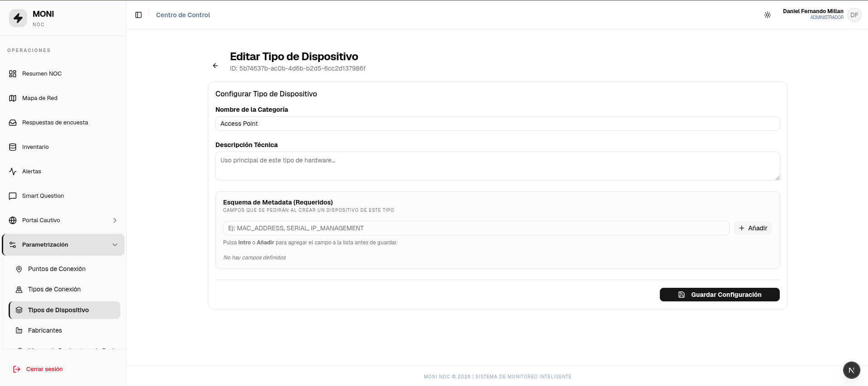Image resolution: width=868 pixels, height=386 pixels.
Task: Collapse the Parametrización chevron
Action: tap(115, 245)
